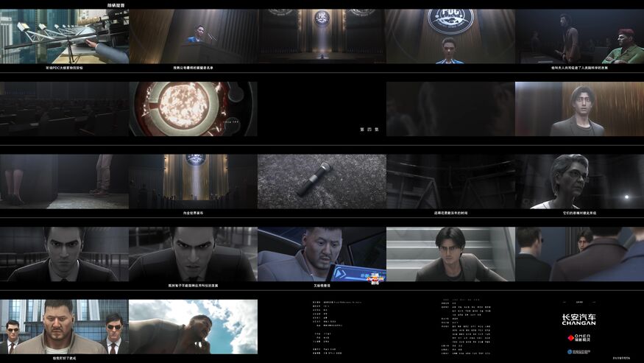Select the frame showing legs on stage
This screenshot has height=363, width=644.
[65, 181]
